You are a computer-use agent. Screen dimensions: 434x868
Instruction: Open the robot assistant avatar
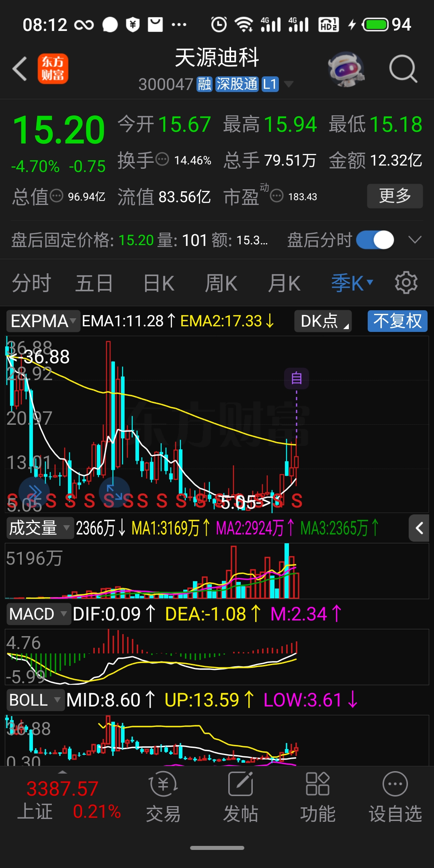tap(346, 69)
